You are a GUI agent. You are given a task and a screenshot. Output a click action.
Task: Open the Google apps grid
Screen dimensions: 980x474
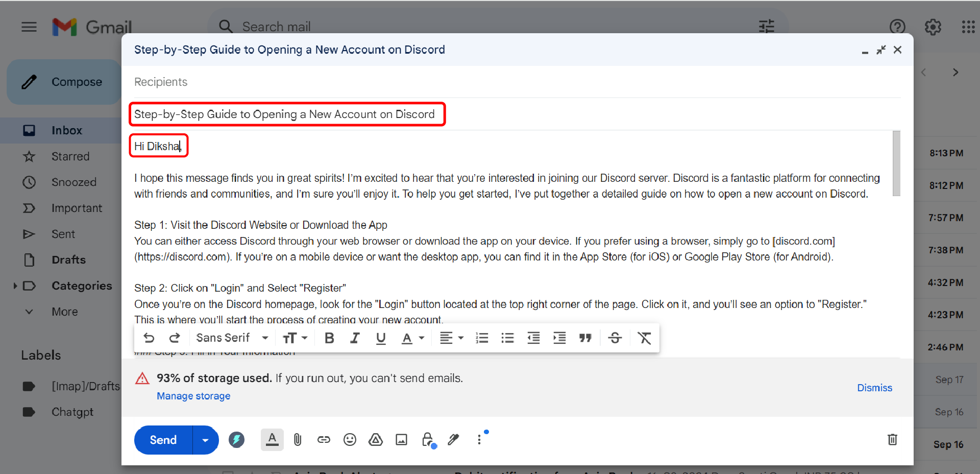pos(968,27)
